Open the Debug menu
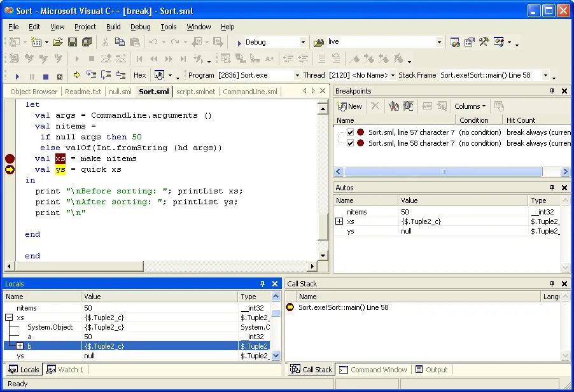Image resolution: width=574 pixels, height=392 pixels. point(141,27)
